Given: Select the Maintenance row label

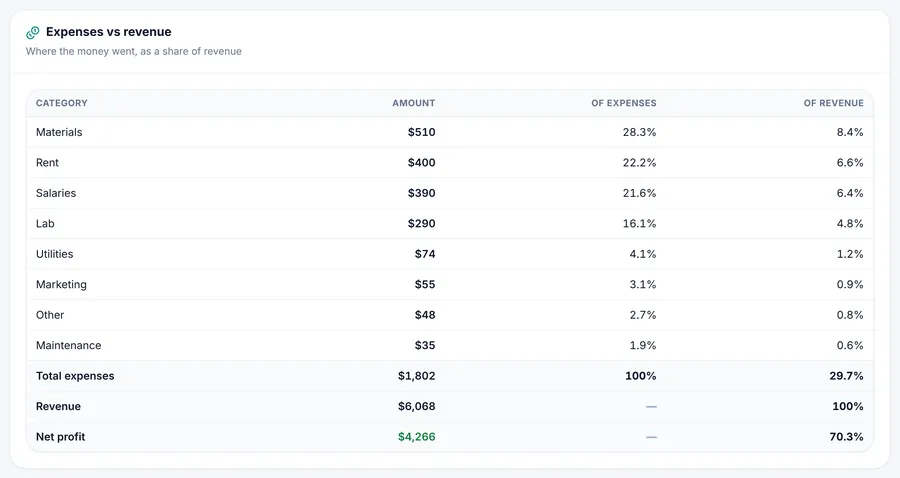Looking at the screenshot, I should [68, 345].
